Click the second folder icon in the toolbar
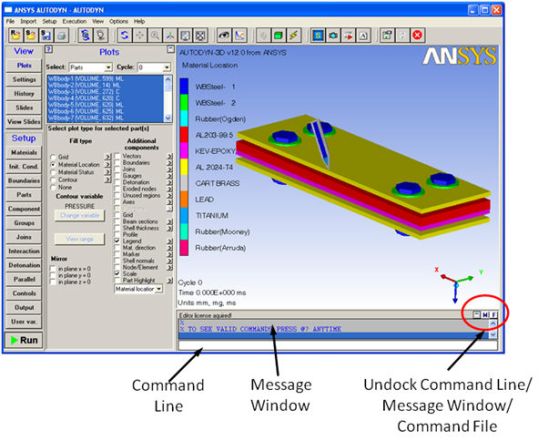Image resolution: width=550 pixels, height=441 pixels. pyautogui.click(x=31, y=35)
